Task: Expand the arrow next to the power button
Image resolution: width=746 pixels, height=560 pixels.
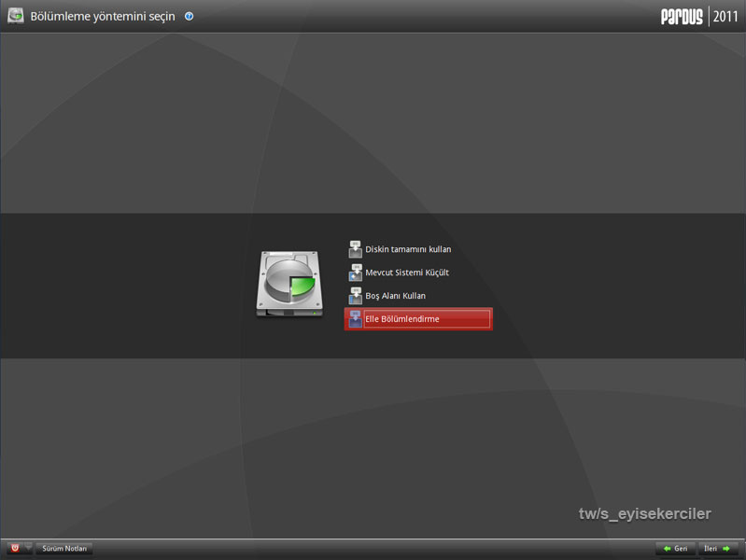Action: 28,548
